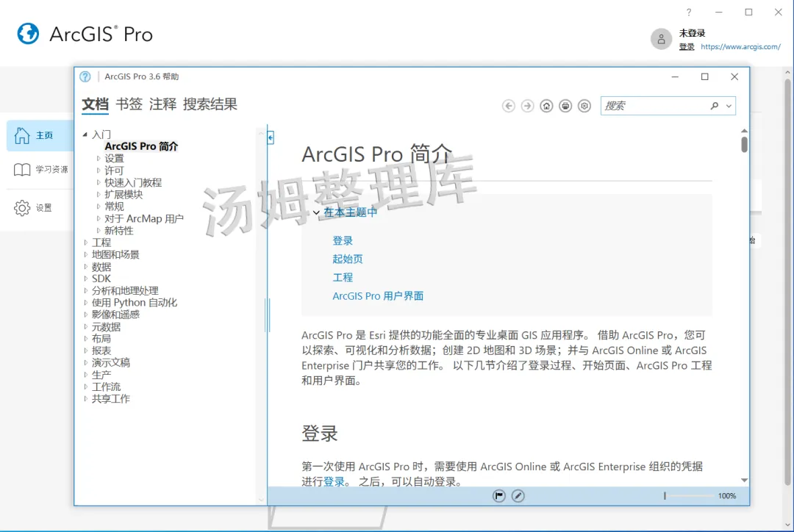
Task: Adjust the zoom slider at 100%
Action: [665, 496]
